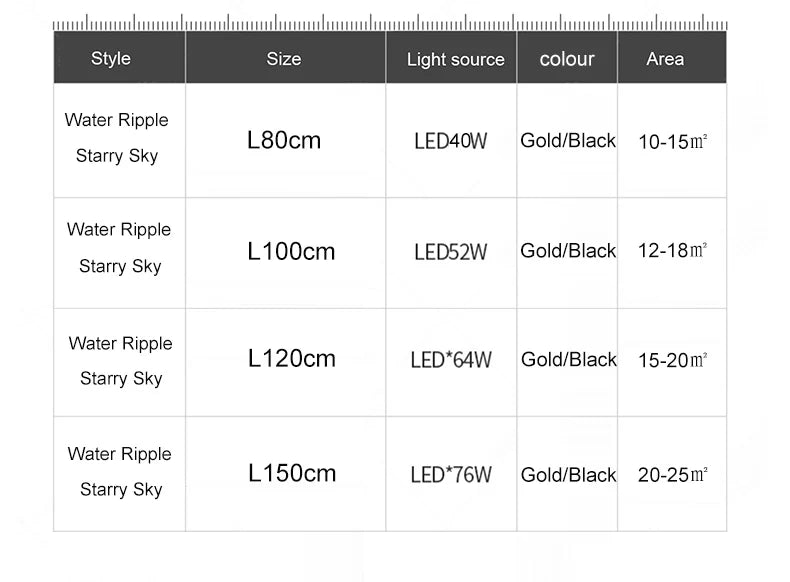
Task: Click the 15-20m² area cell
Action: 672,360
